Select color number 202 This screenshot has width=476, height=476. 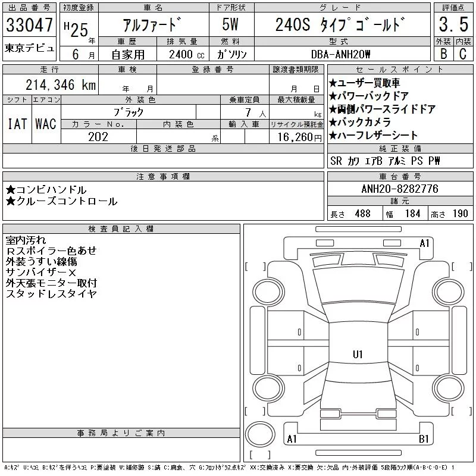click(x=98, y=137)
